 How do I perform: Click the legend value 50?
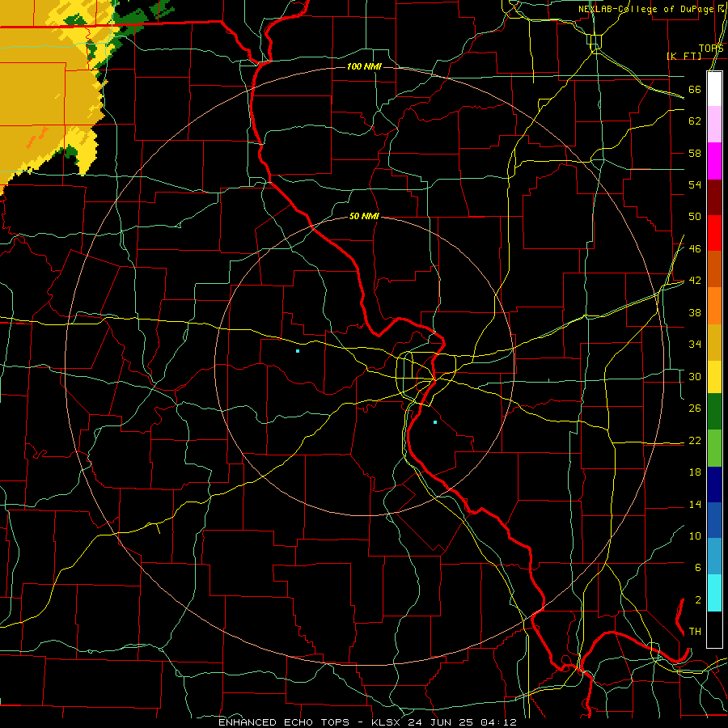coord(695,216)
